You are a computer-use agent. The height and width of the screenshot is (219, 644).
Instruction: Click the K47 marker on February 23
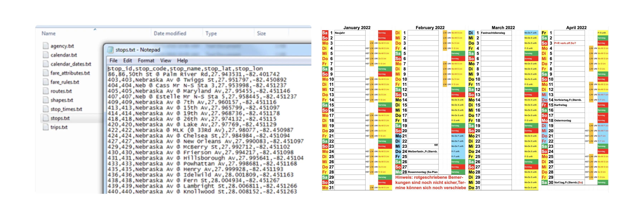[436, 145]
